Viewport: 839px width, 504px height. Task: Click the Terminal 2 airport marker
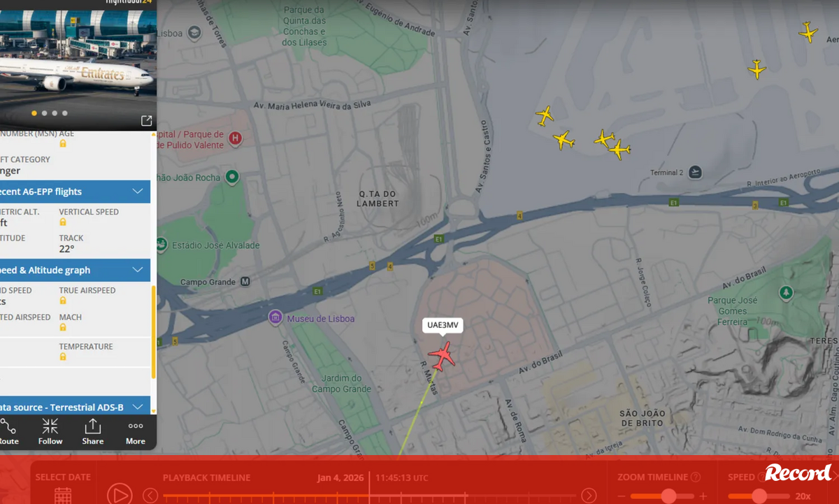tap(695, 173)
